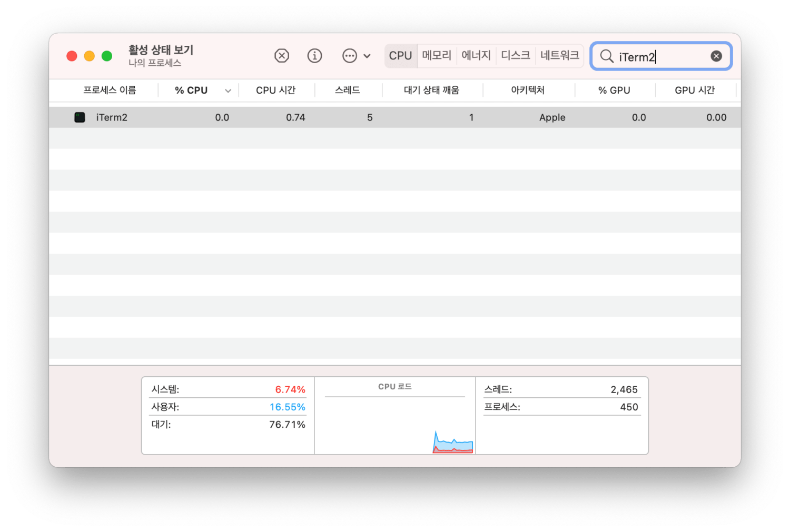Sort by GPU 시간 column header
790x532 pixels.
point(695,91)
